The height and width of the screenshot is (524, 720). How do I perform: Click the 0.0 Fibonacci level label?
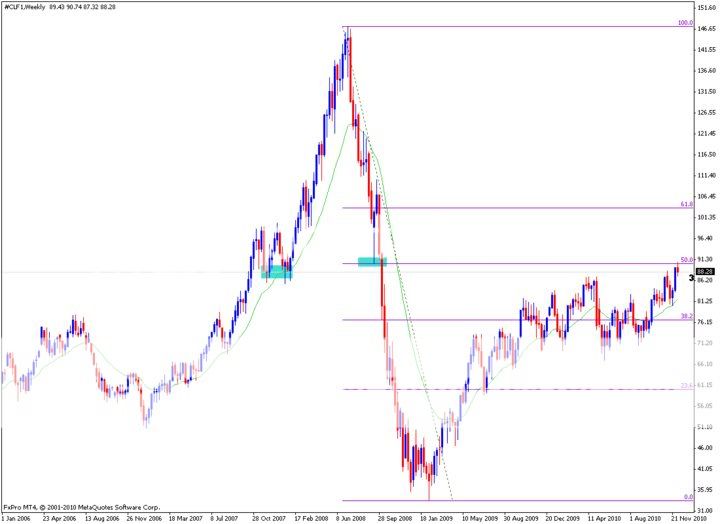click(x=688, y=497)
